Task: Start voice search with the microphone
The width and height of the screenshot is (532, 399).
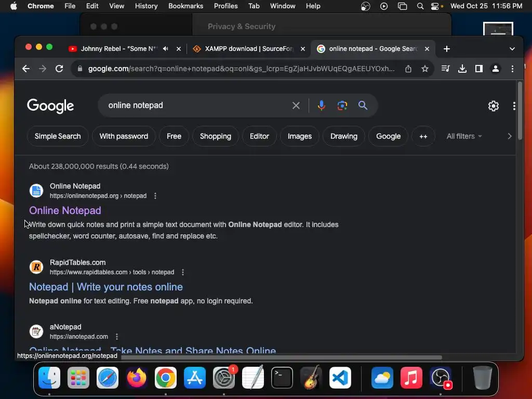Action: tap(321, 105)
